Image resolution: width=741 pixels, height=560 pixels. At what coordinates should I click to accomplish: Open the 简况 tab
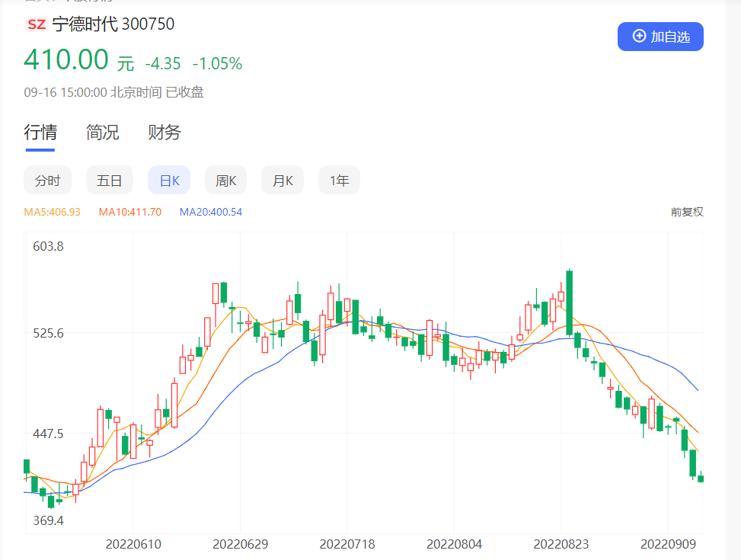102,133
